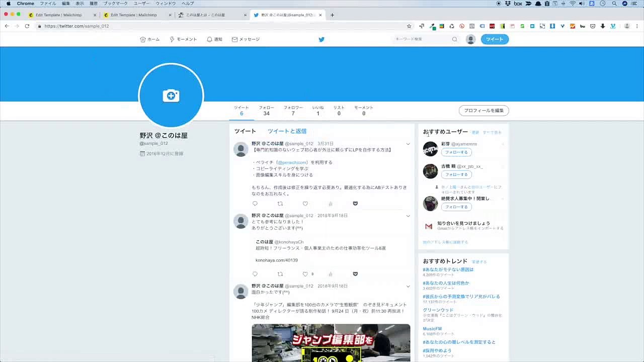Image resolution: width=644 pixels, height=362 pixels.
Task: Follow 彩芽 @ayamemns with フォローする button
Action: click(x=456, y=152)
